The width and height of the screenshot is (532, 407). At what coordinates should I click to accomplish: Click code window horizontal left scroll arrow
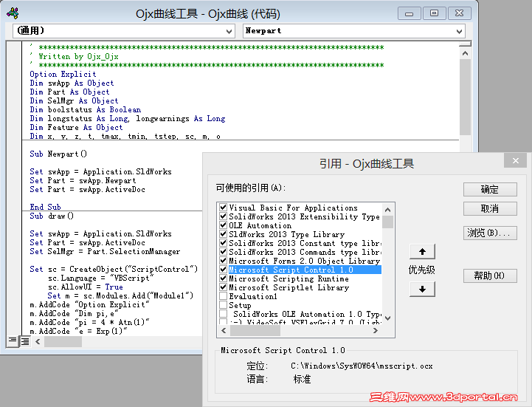pyautogui.click(x=38, y=341)
